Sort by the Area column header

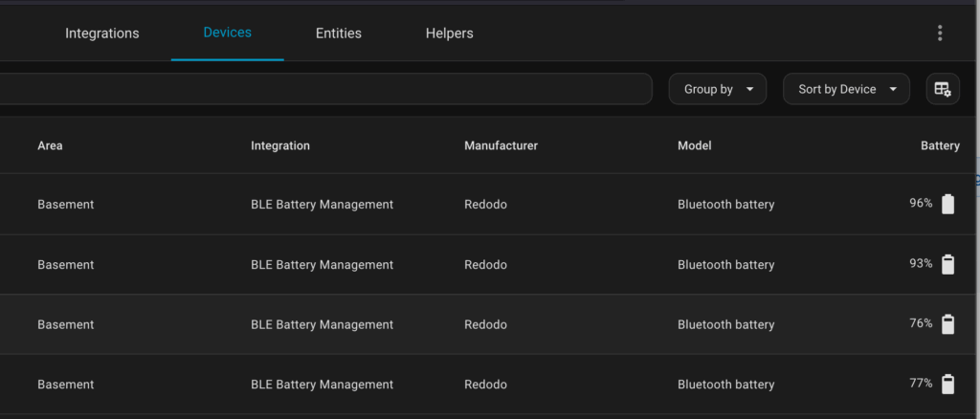[50, 145]
